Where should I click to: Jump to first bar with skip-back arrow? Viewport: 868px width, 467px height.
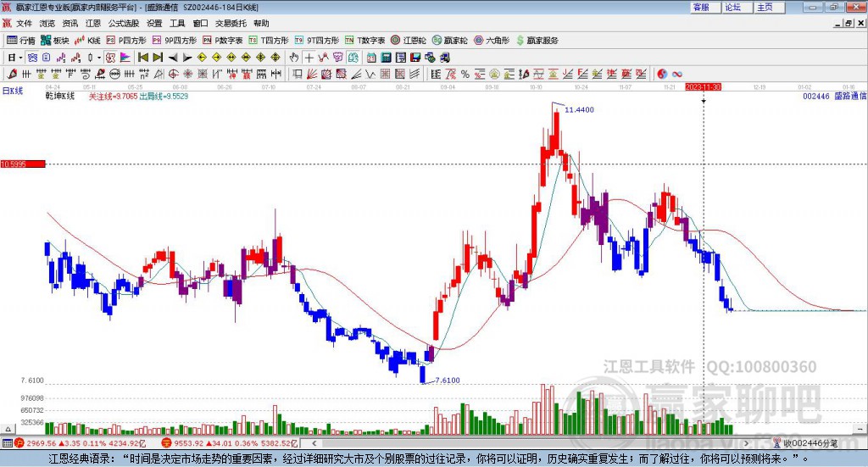click(x=143, y=58)
